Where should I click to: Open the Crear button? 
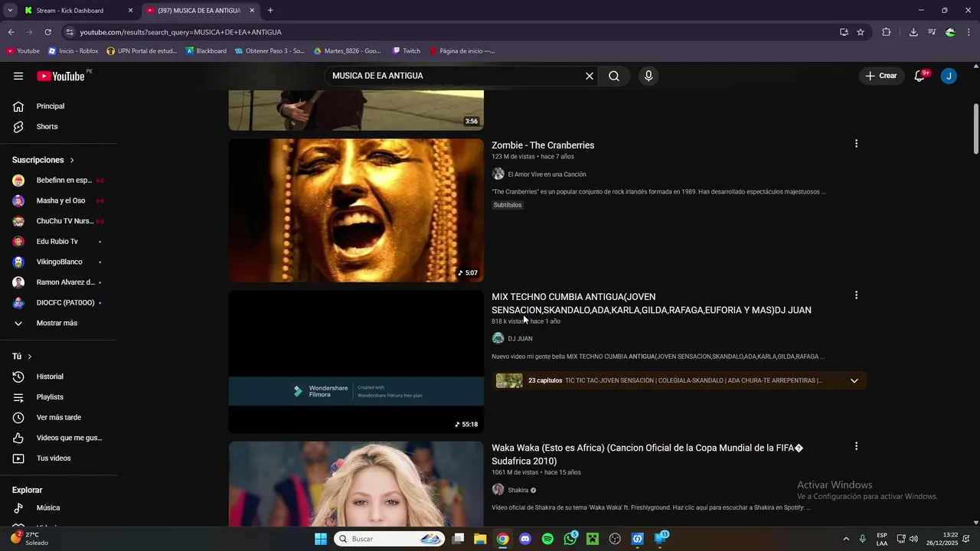pos(881,76)
